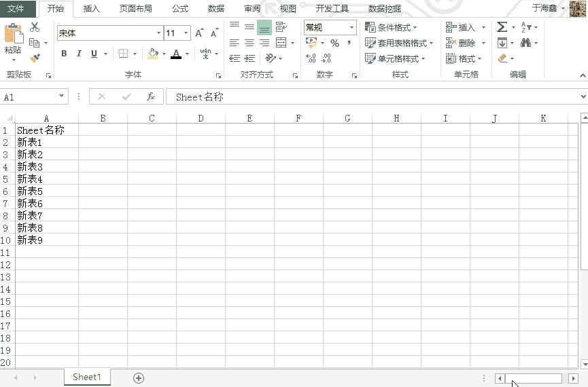
Task: Open 单元格样式 cell styles menu
Action: (395, 59)
